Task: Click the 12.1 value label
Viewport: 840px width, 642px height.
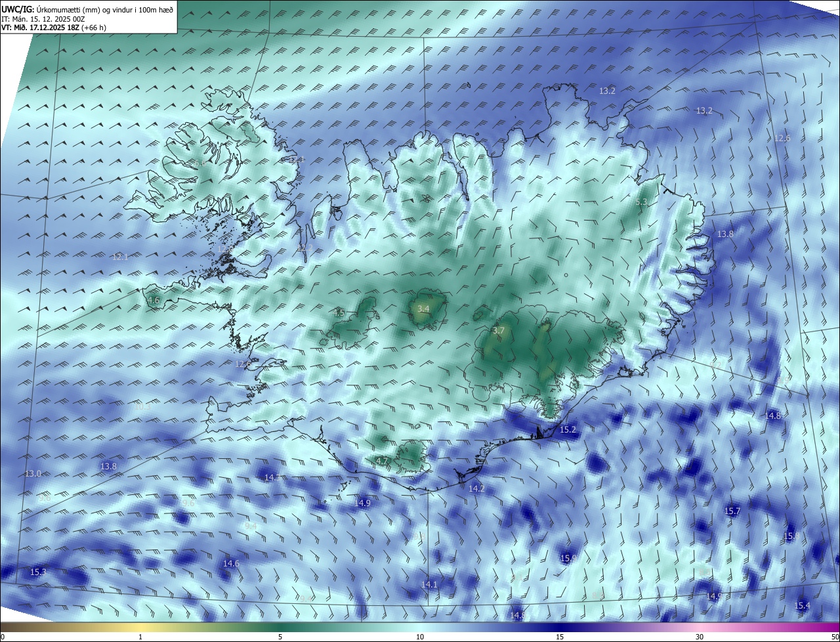Action: [x=120, y=257]
